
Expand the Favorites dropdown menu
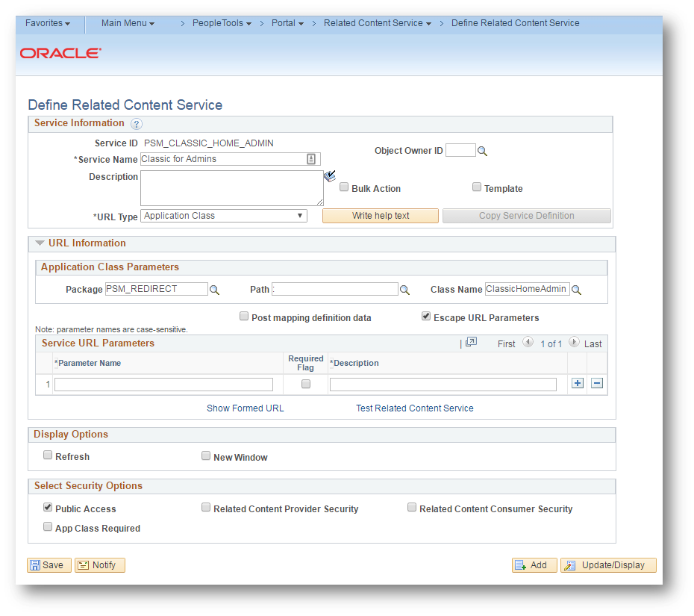pyautogui.click(x=48, y=23)
